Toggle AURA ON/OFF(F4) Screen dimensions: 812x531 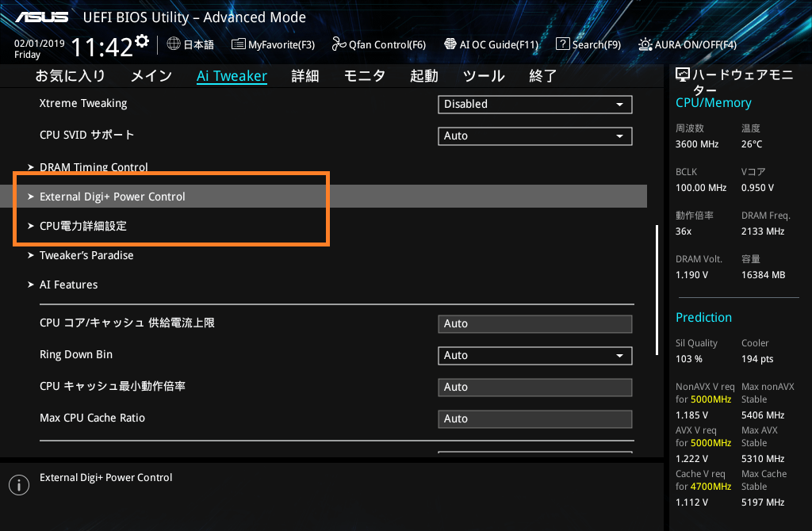688,44
